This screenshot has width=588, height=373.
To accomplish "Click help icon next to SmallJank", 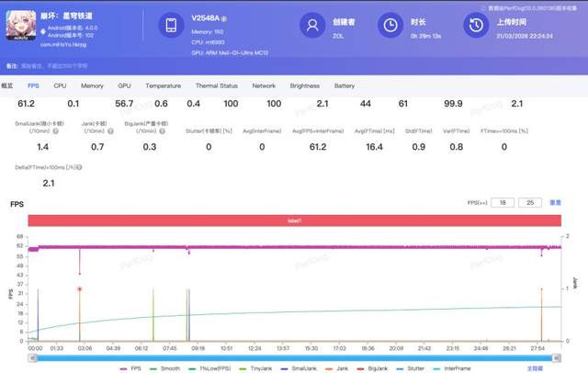I will pos(56,131).
